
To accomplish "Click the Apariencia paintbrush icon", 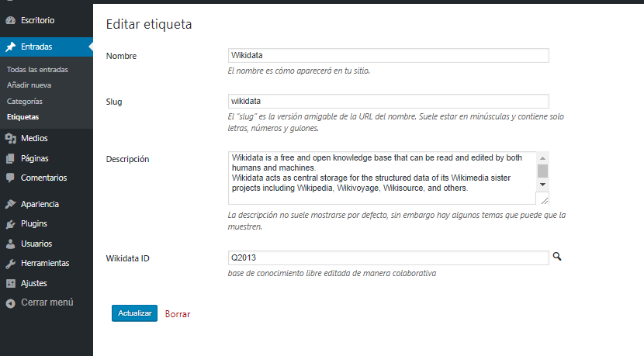I will pyautogui.click(x=11, y=204).
